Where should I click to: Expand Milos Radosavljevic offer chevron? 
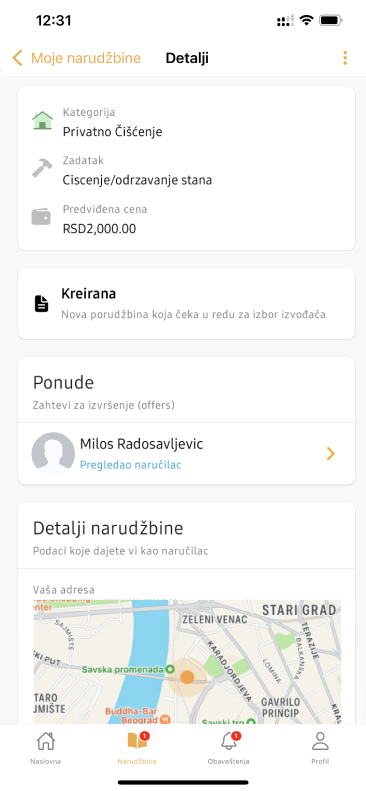click(x=331, y=454)
